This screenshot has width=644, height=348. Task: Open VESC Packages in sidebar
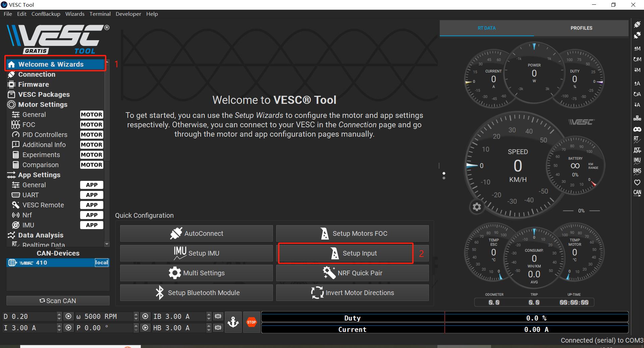pos(55,94)
